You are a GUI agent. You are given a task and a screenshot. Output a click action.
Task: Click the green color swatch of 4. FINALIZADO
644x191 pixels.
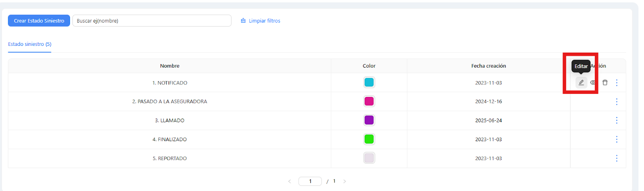[369, 139]
